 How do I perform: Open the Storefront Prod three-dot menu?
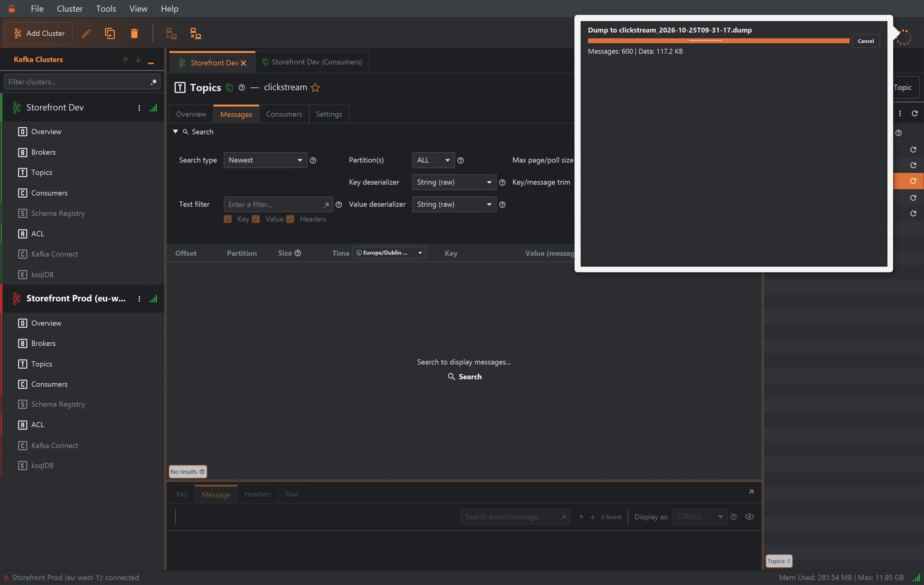click(x=139, y=299)
